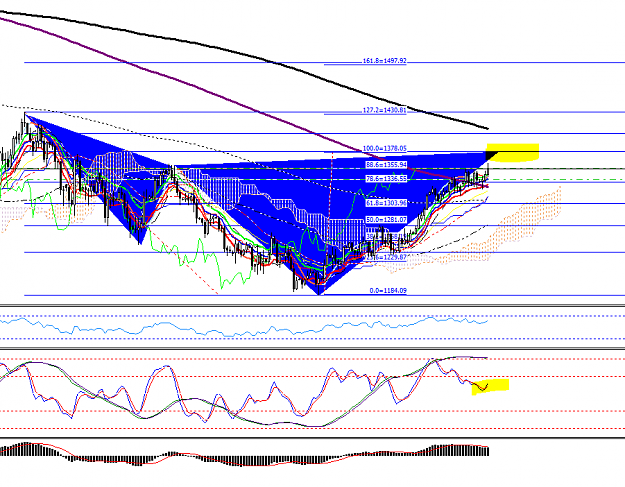
Task: Click the 88.6=1355.94 retracement label
Action: tap(386, 165)
